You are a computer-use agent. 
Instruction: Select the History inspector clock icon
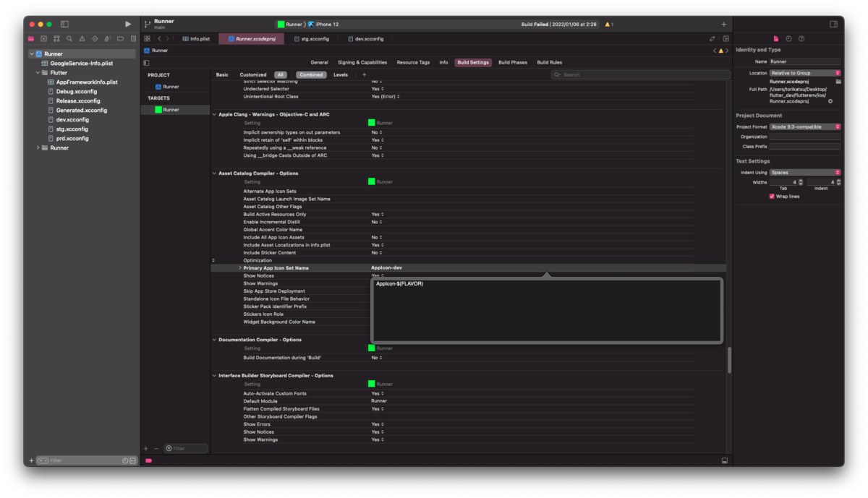tap(788, 38)
